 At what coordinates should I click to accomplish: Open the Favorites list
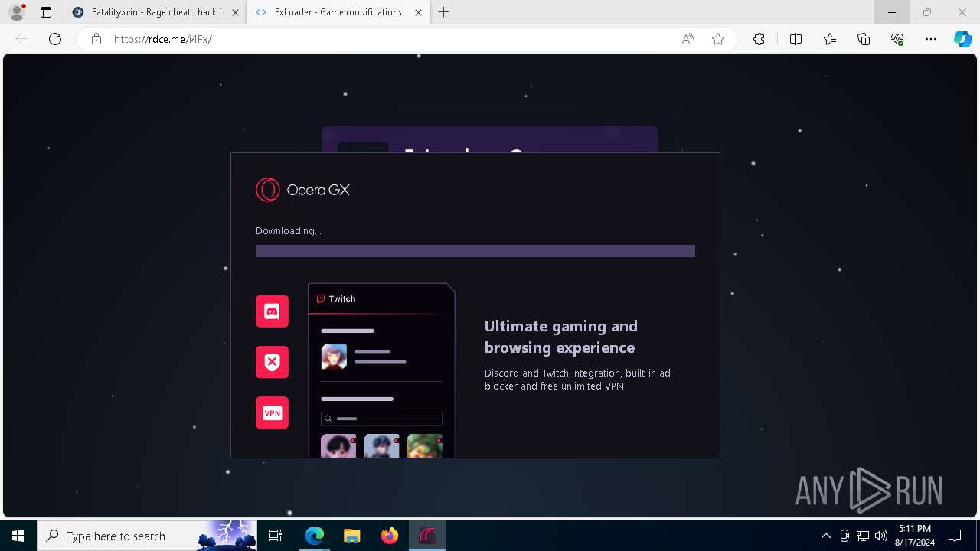(830, 39)
